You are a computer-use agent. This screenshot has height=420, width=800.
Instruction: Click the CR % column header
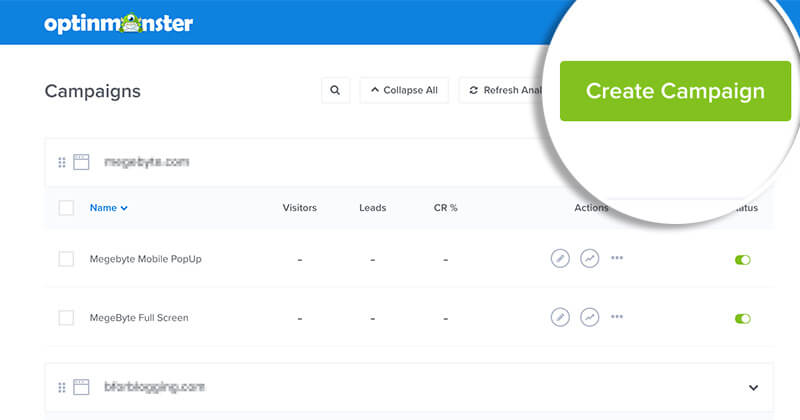[445, 208]
